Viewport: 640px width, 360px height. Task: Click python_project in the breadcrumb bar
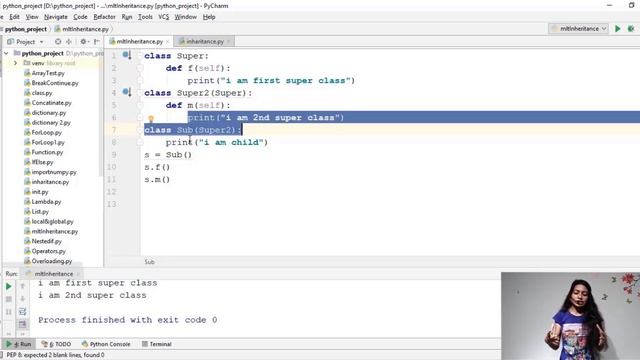point(25,29)
